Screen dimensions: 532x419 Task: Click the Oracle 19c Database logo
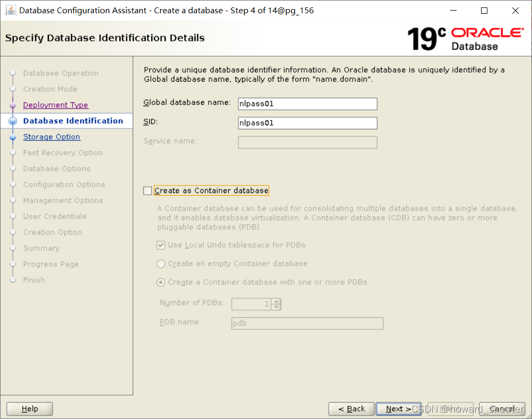click(x=466, y=39)
